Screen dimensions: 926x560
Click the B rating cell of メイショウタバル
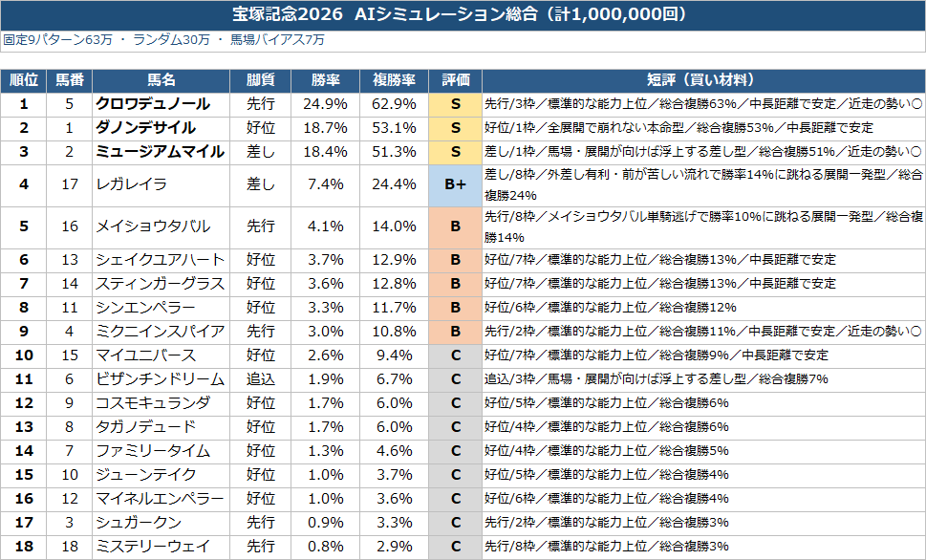(x=455, y=226)
